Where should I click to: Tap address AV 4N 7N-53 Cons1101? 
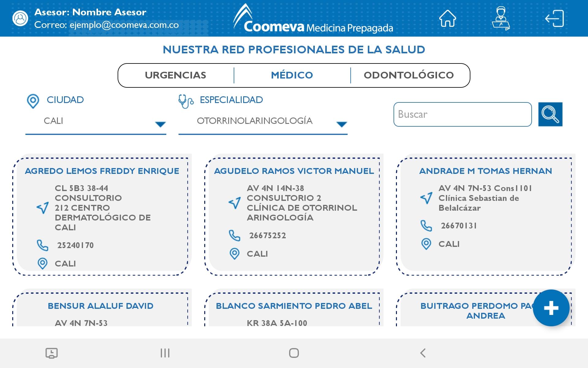[485, 198]
